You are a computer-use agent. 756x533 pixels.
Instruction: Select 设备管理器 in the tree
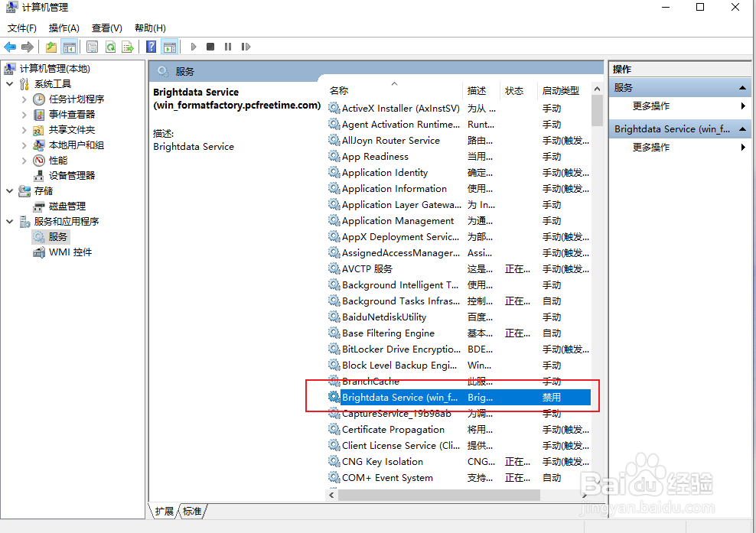[x=72, y=176]
